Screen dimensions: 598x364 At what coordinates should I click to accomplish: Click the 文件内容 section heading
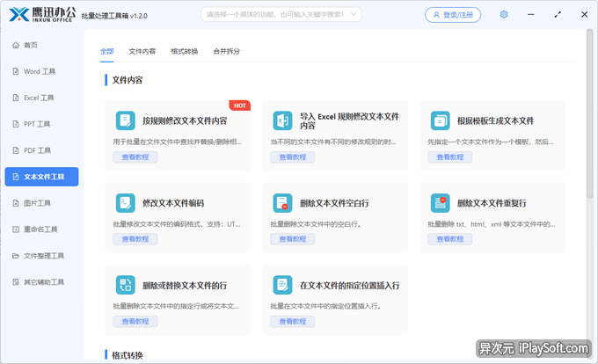(x=128, y=80)
